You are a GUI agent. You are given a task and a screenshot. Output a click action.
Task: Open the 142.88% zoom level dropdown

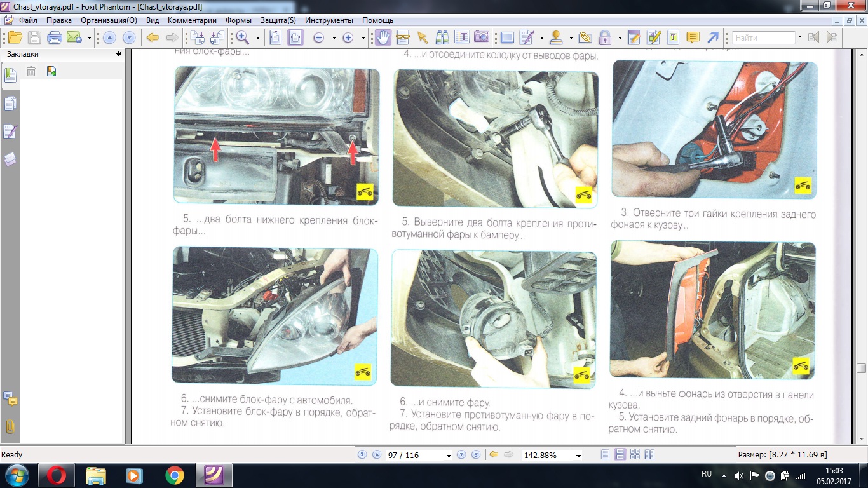[578, 456]
